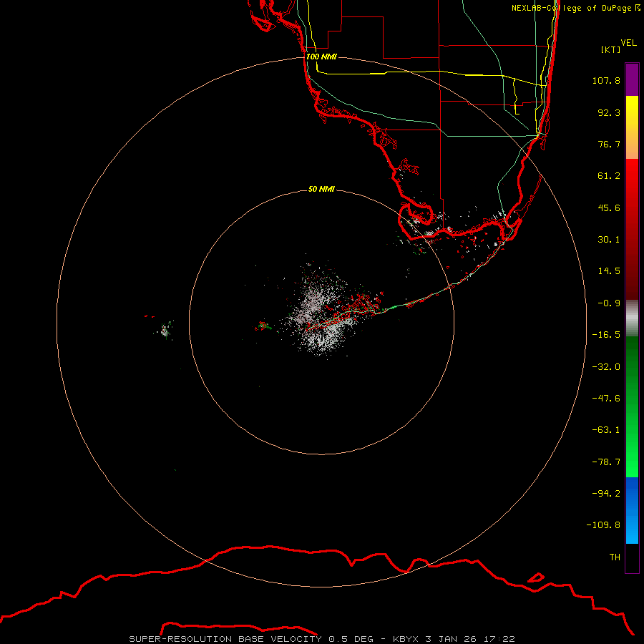The height and width of the screenshot is (644, 644).
Task: Select the 14.5 legend value
Action: (x=609, y=271)
